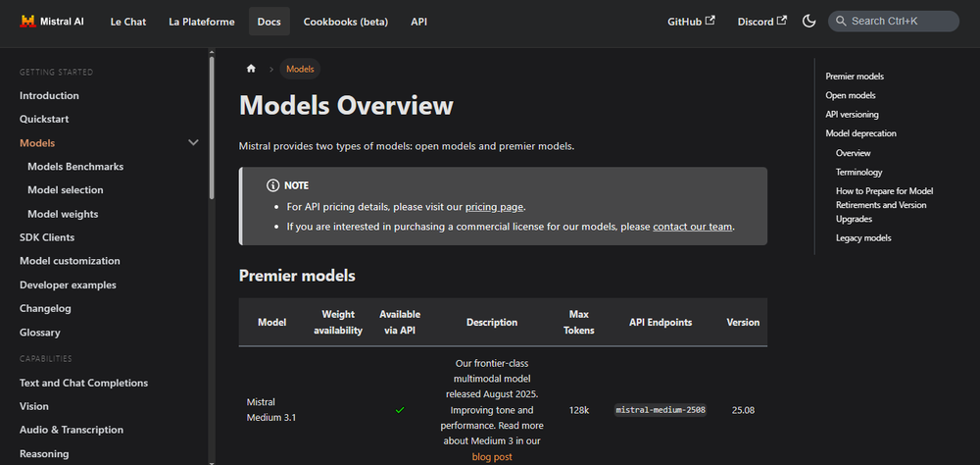The height and width of the screenshot is (465, 980).
Task: Jump to API versioning in outline
Action: [852, 115]
